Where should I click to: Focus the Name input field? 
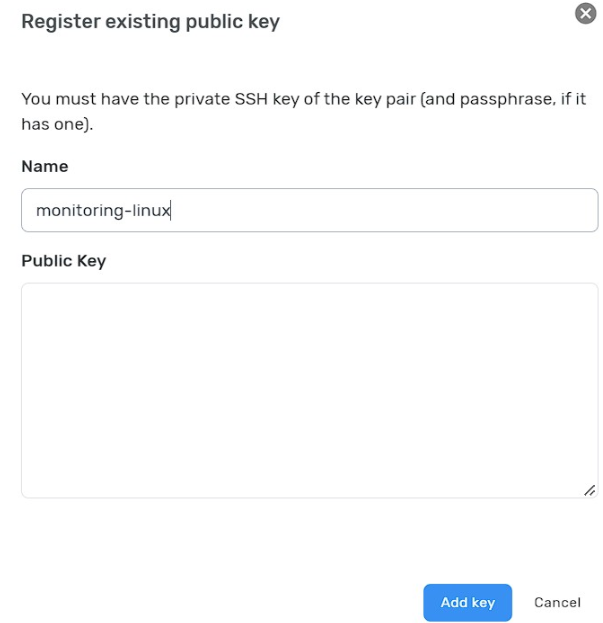pos(309,210)
